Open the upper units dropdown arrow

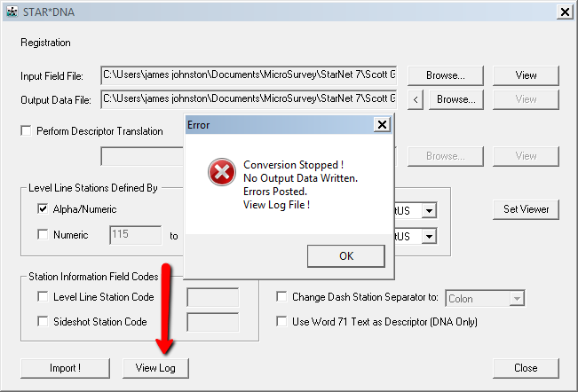(x=429, y=211)
